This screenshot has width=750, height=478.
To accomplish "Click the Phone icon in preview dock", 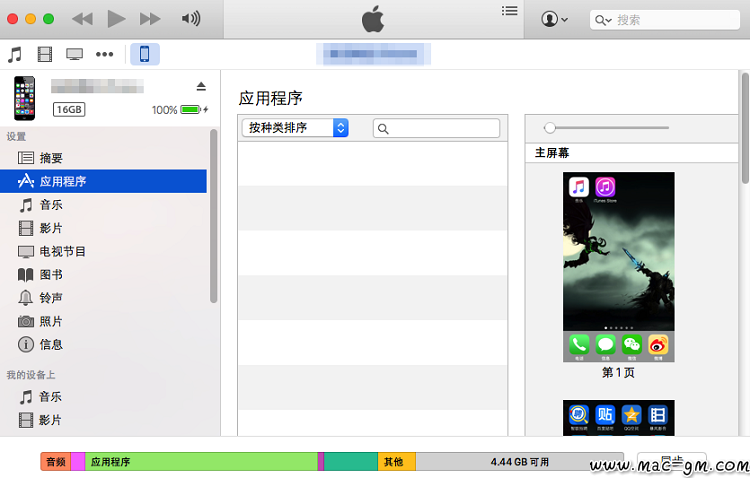I will point(579,345).
